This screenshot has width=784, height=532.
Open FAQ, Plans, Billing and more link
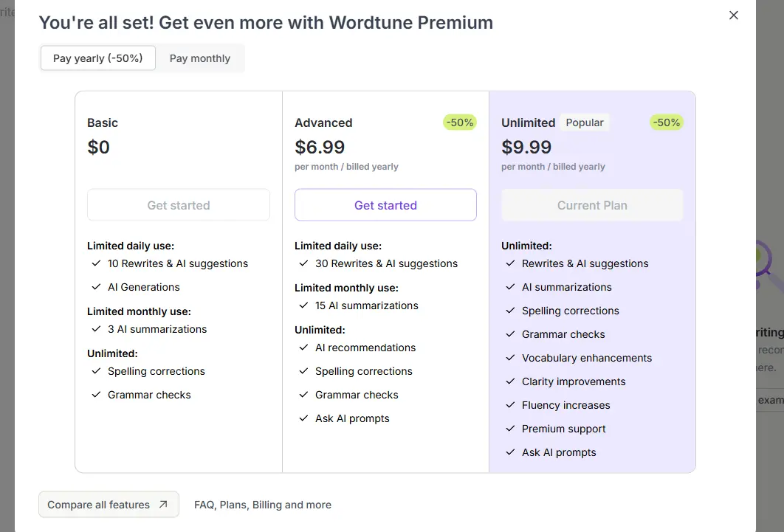point(263,505)
